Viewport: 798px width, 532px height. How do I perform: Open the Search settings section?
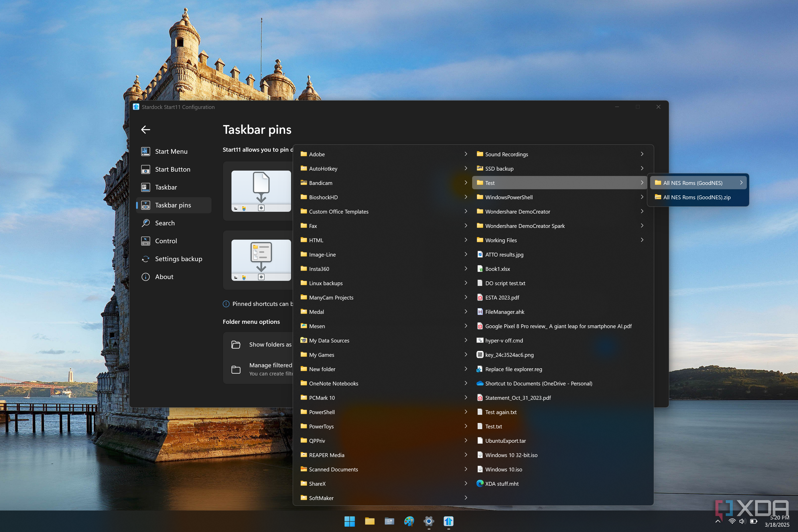(x=173, y=223)
